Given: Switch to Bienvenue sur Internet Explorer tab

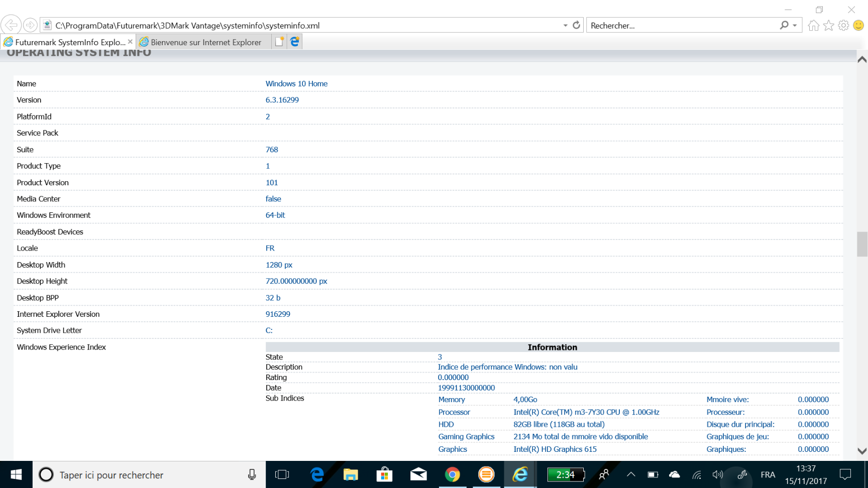Looking at the screenshot, I should point(205,42).
